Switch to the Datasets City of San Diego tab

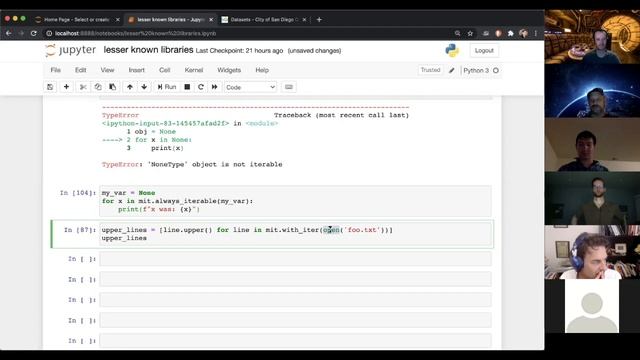264,20
